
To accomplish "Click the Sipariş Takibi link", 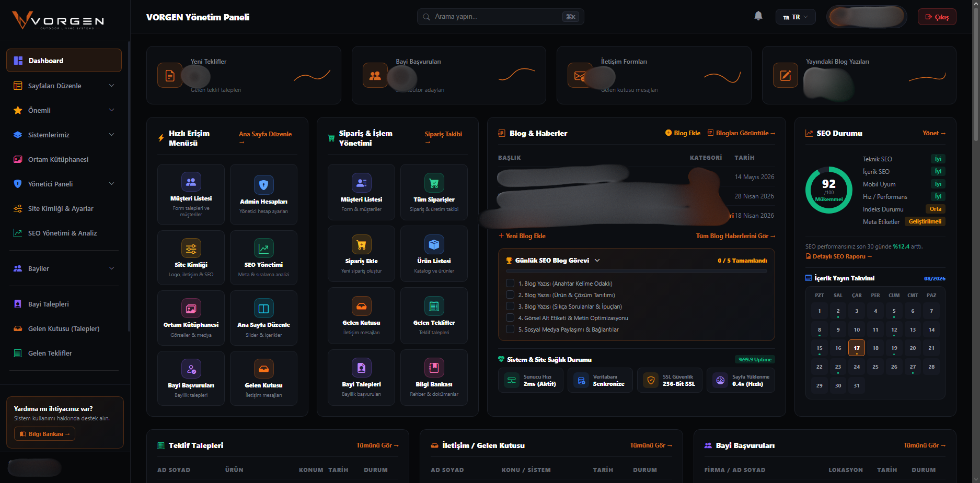I will point(443,137).
